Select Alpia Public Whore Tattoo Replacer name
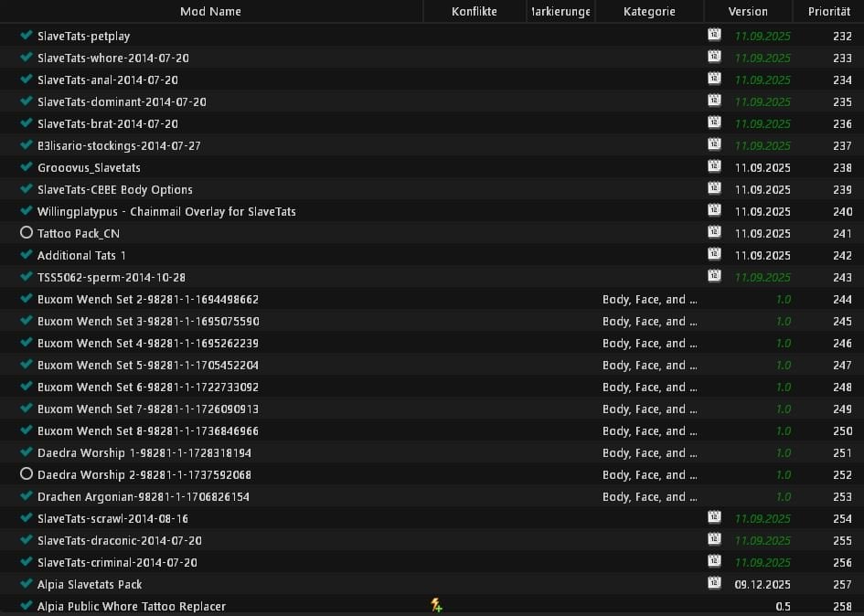The height and width of the screenshot is (616, 864). point(132,606)
